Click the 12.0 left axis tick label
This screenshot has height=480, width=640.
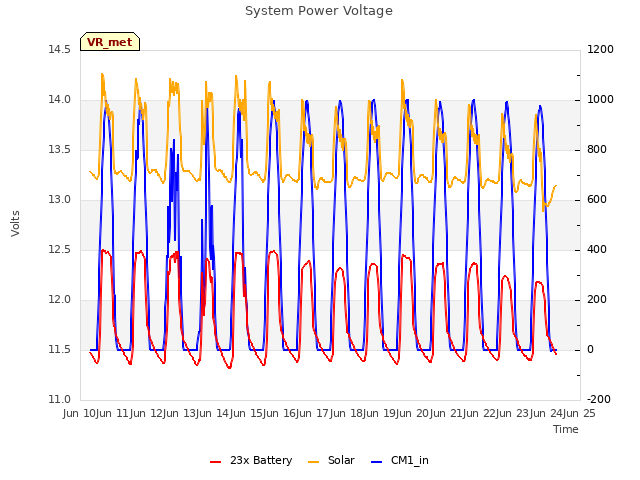tap(59, 300)
